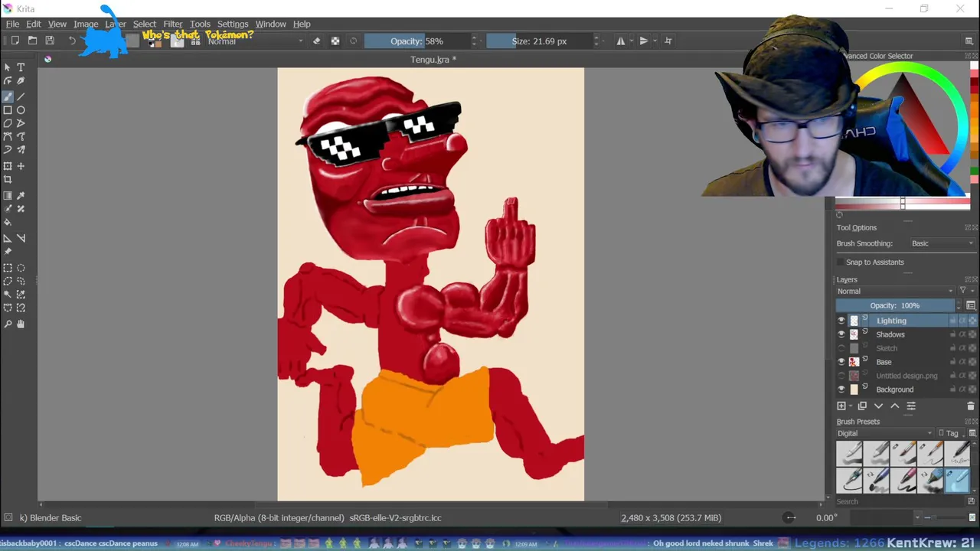Open the Filter menu
Viewport: 980px width, 551px height.
click(x=173, y=24)
